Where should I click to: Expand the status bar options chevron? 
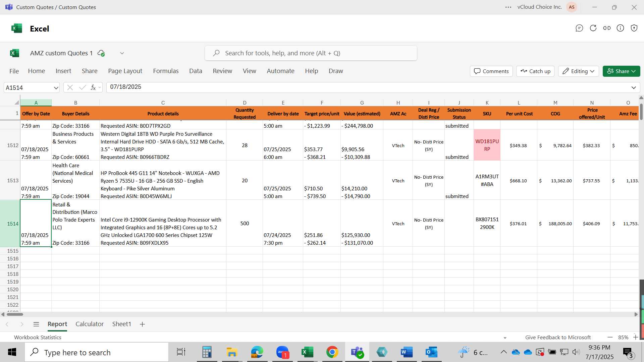point(505,338)
